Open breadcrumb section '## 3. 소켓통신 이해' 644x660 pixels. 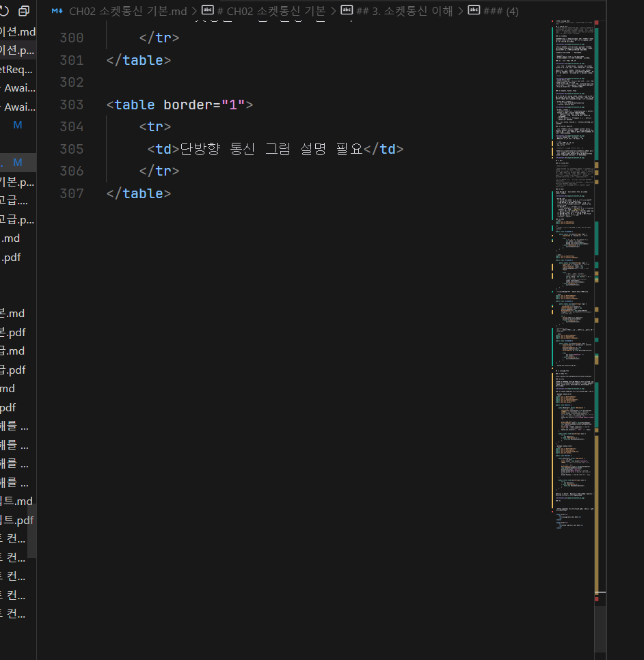pyautogui.click(x=404, y=11)
